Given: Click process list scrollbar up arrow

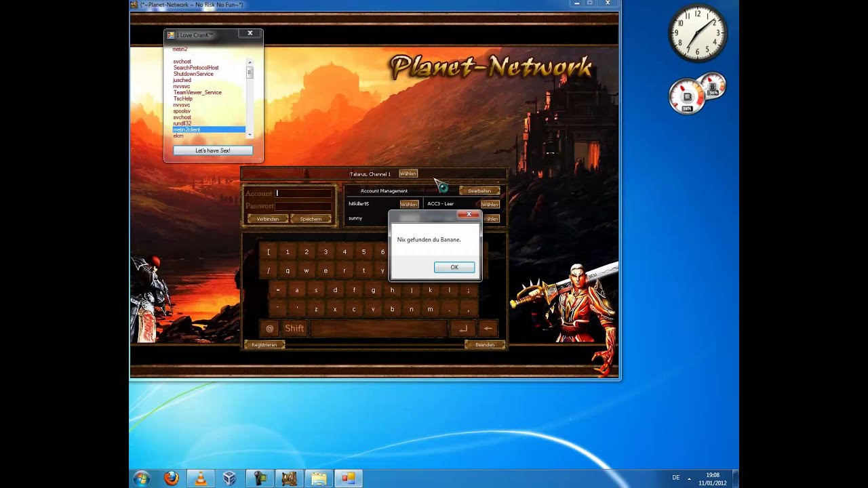Looking at the screenshot, I should coord(250,62).
